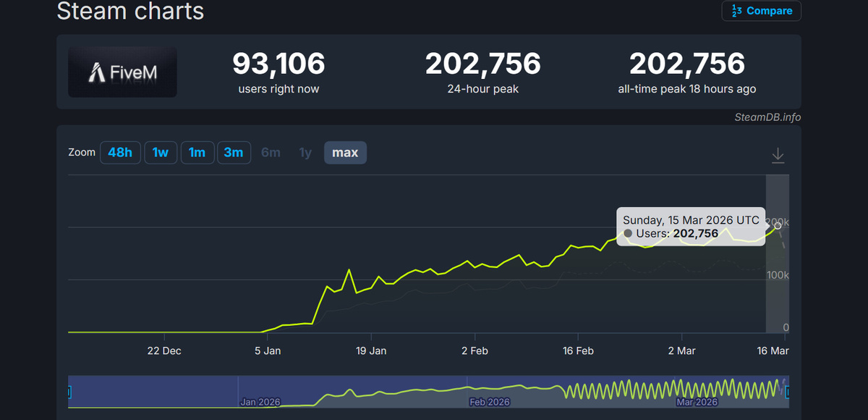868x420 pixels.
Task: Enable the 1m zoom range
Action: pyautogui.click(x=197, y=152)
